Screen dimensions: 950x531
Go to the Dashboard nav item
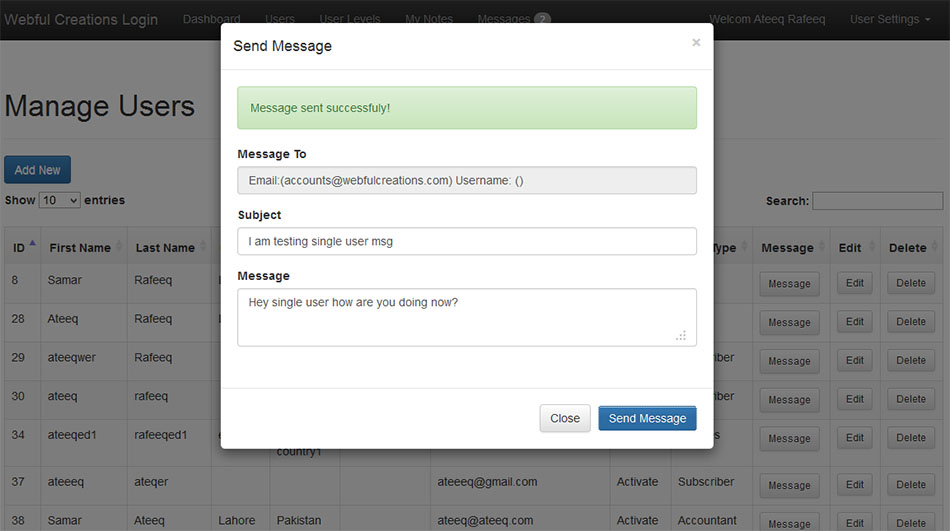point(211,19)
